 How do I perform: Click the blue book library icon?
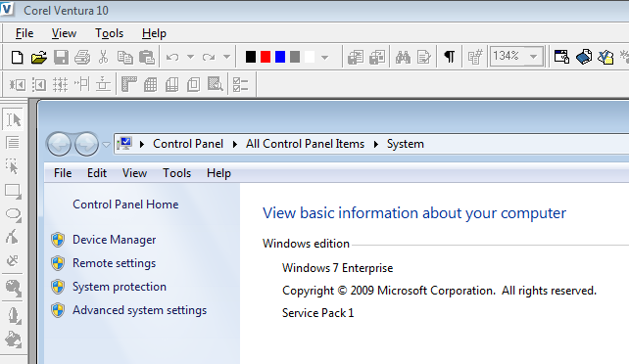(584, 57)
